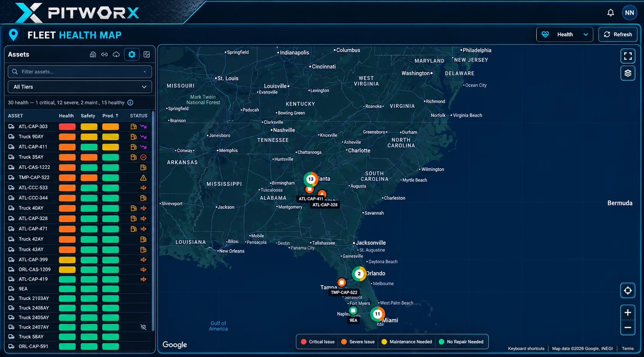Viewport: 644px width, 357px height.
Task: Sort by ASSET column header
Action: click(x=15, y=116)
